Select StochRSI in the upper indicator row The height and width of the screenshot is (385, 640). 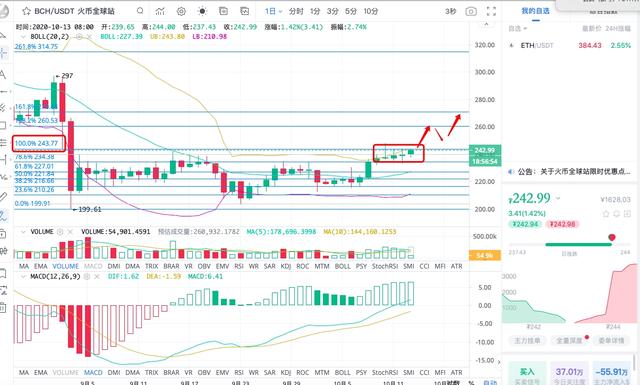[x=385, y=266]
